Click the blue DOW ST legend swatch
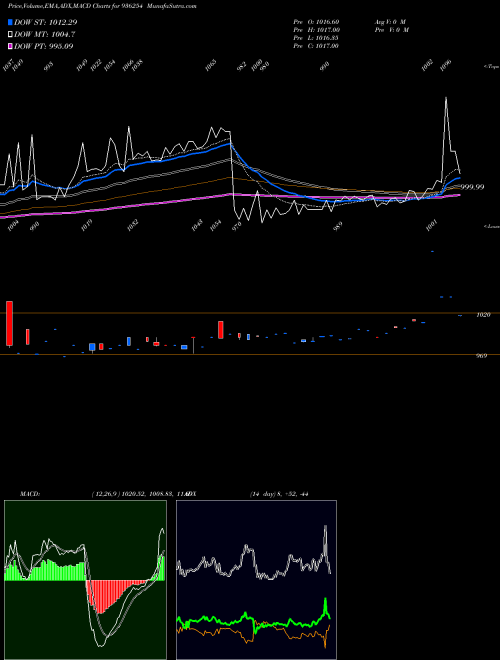 click(11, 22)
